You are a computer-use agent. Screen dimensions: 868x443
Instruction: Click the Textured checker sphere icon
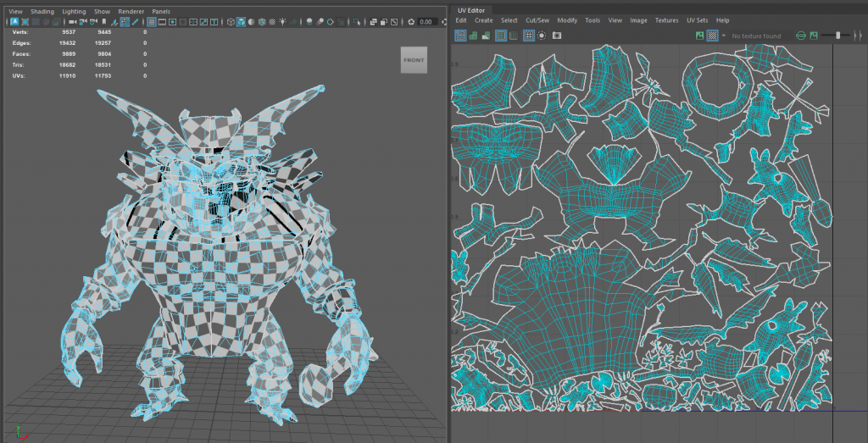pyautogui.click(x=272, y=22)
